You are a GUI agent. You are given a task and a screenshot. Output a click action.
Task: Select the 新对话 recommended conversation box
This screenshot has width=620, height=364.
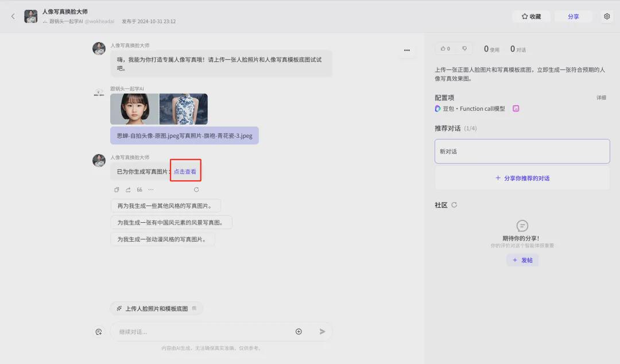tap(522, 151)
